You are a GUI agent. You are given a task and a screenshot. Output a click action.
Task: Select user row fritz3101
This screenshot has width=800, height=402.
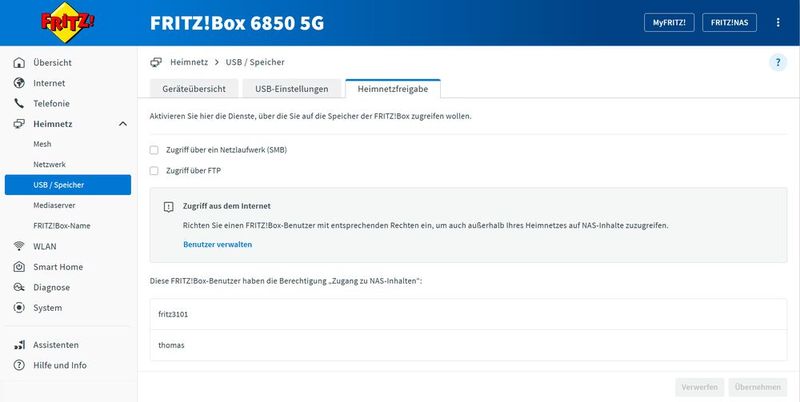[468, 314]
